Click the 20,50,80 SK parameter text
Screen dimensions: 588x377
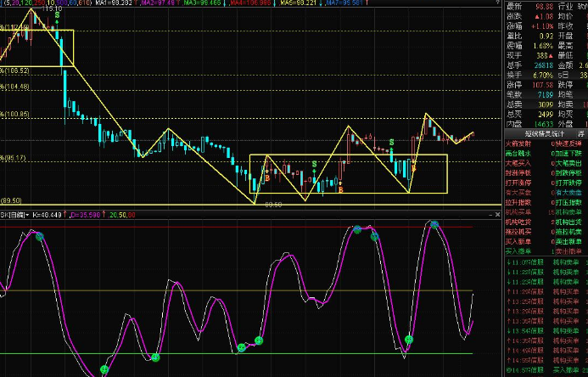(x=122, y=215)
